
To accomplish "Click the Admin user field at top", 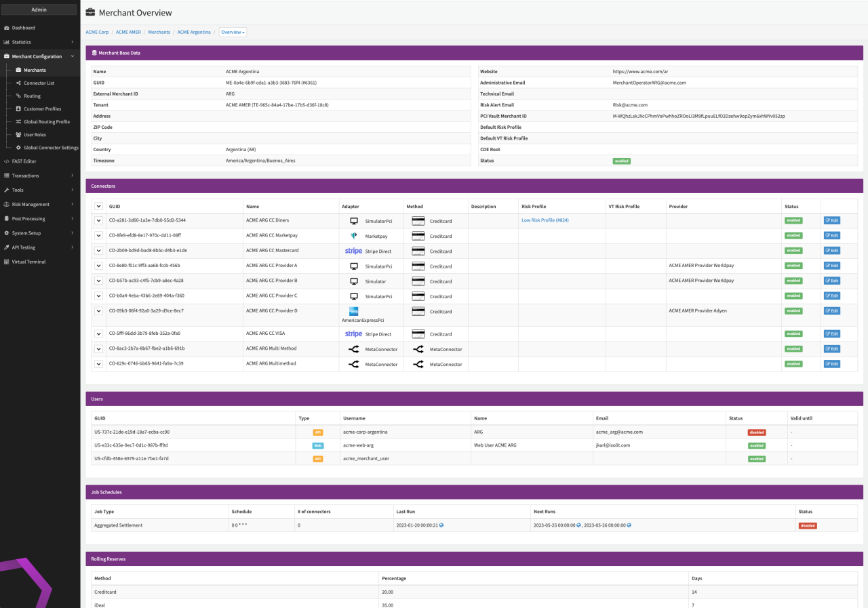I will click(39, 9).
